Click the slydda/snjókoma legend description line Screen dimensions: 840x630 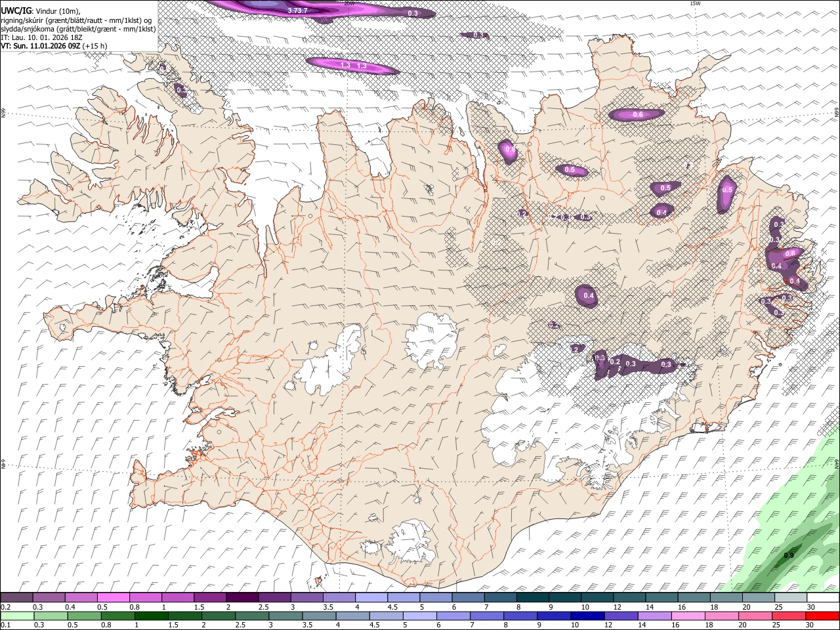pos(78,30)
